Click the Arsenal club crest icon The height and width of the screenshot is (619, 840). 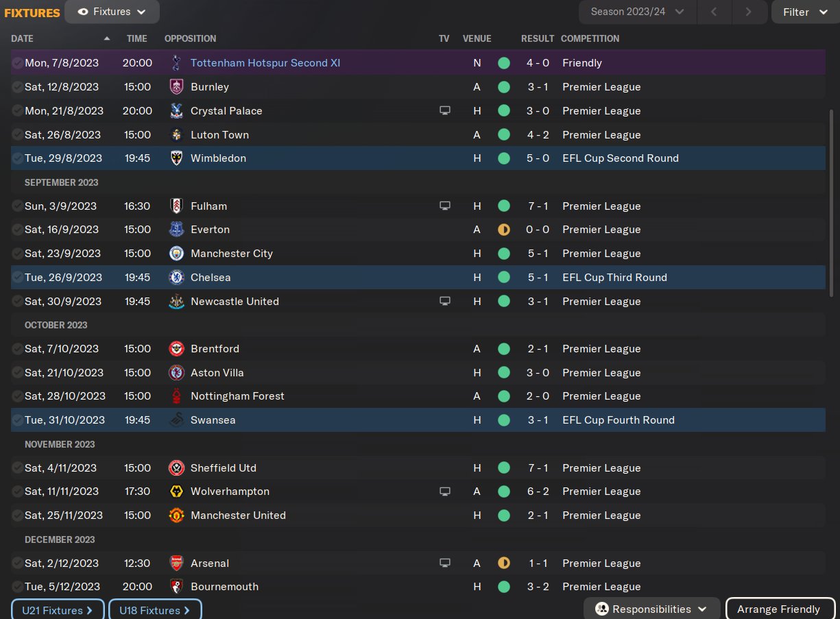pyautogui.click(x=176, y=563)
